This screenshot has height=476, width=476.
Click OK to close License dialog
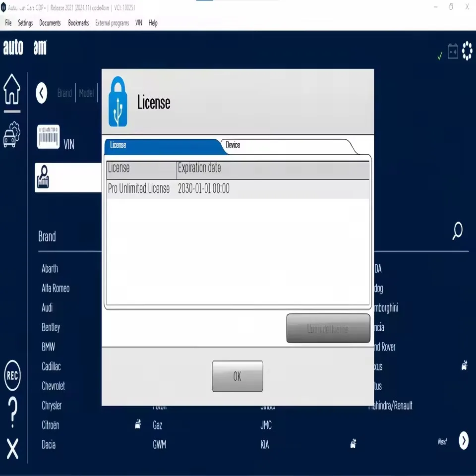pos(238,376)
